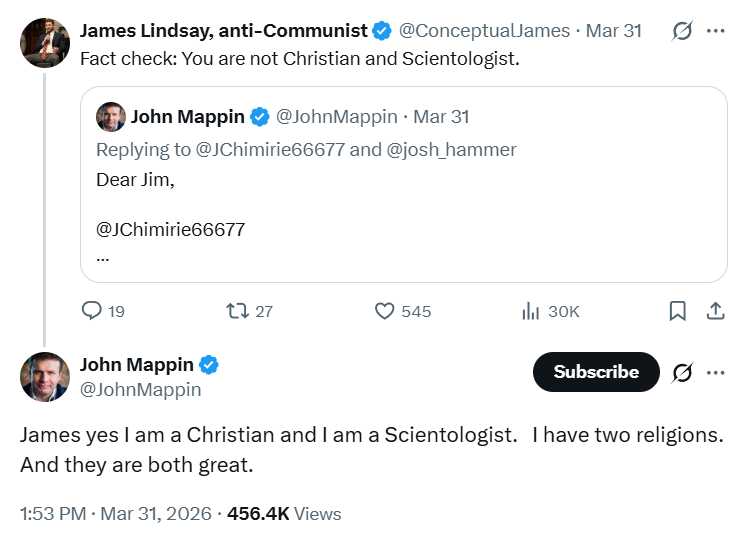Click James Lindsay's profile picture

[x=45, y=43]
